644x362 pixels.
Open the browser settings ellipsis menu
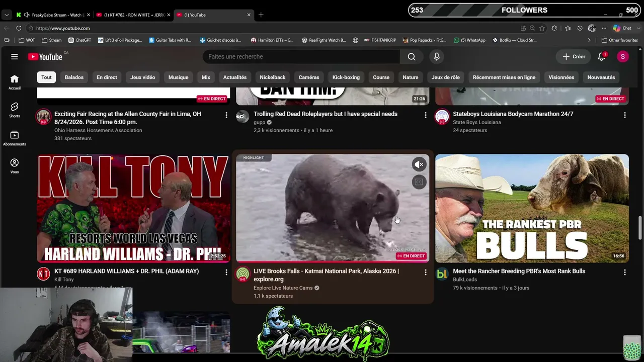click(x=604, y=28)
